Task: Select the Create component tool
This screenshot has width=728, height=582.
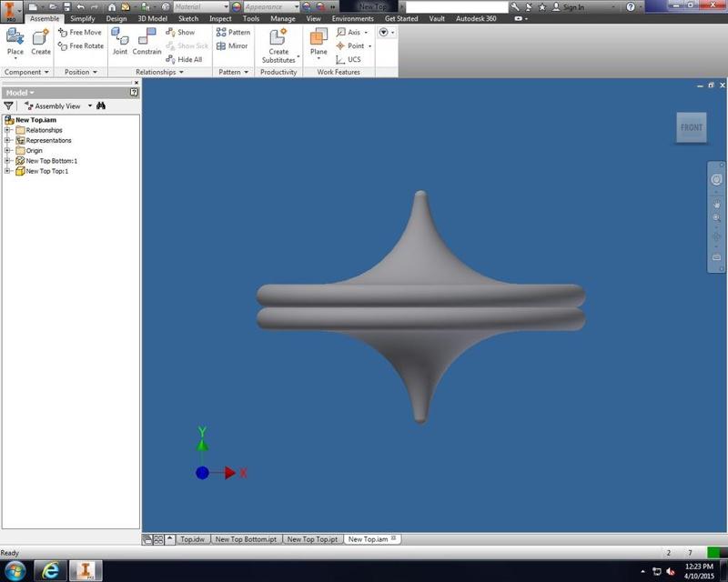Action: [x=41, y=42]
